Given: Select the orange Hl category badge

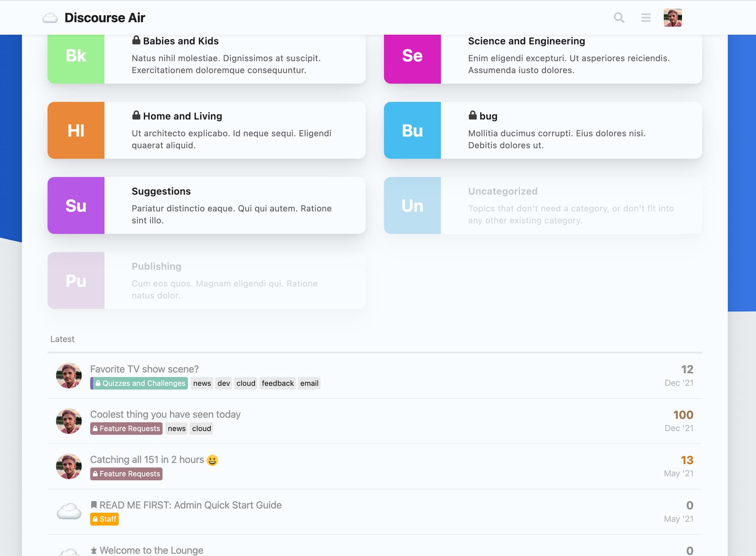Looking at the screenshot, I should click(76, 130).
